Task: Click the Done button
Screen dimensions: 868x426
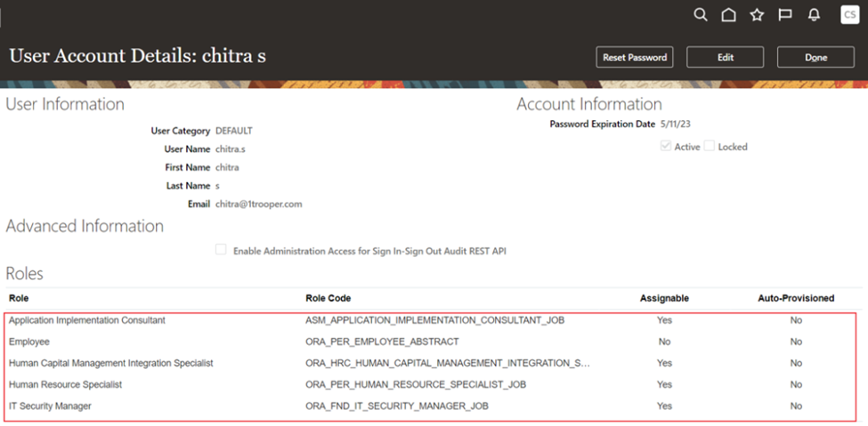Action: (815, 57)
